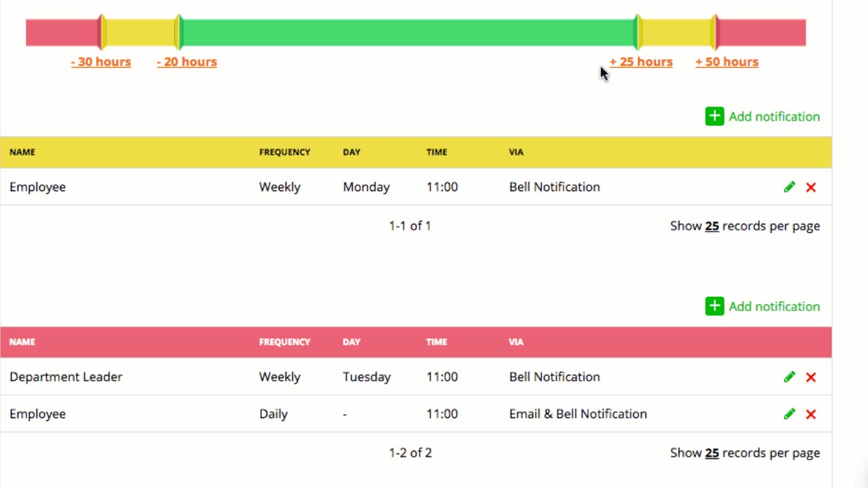Click green plus icon above red table

point(715,306)
